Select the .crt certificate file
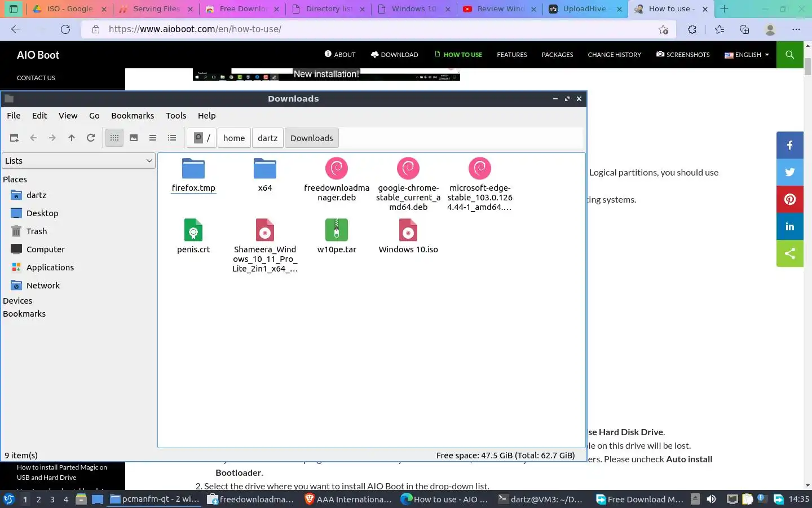 click(193, 237)
